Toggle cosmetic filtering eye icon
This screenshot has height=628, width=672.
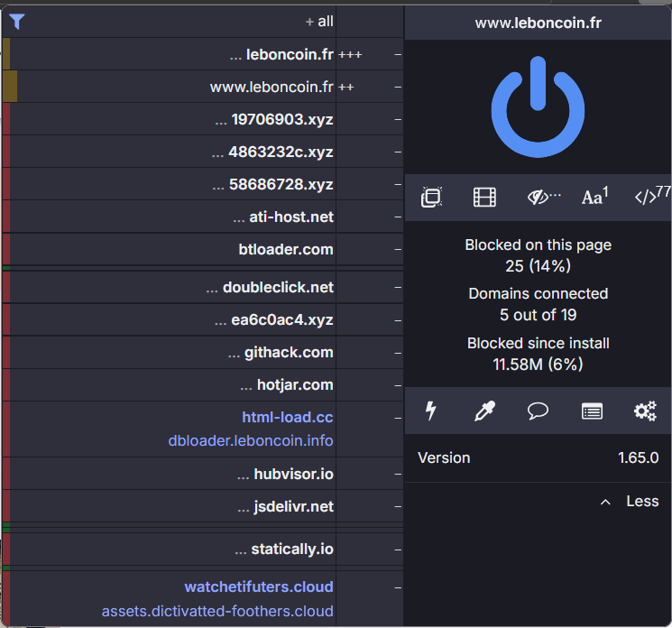tap(543, 198)
